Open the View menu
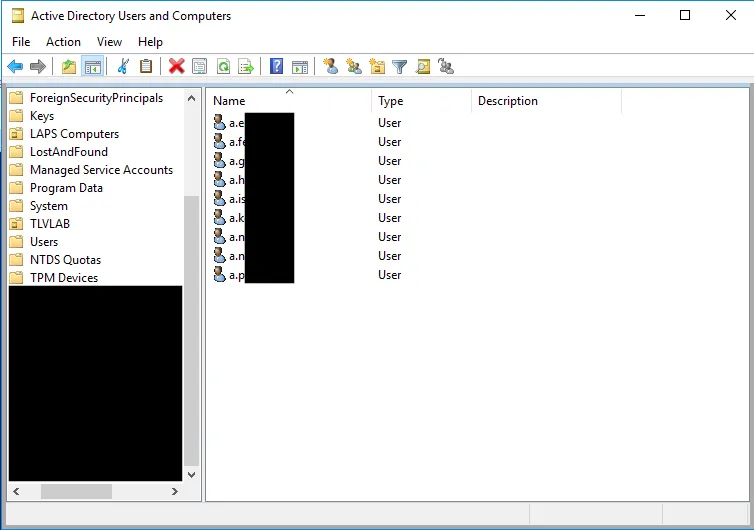 [x=109, y=42]
